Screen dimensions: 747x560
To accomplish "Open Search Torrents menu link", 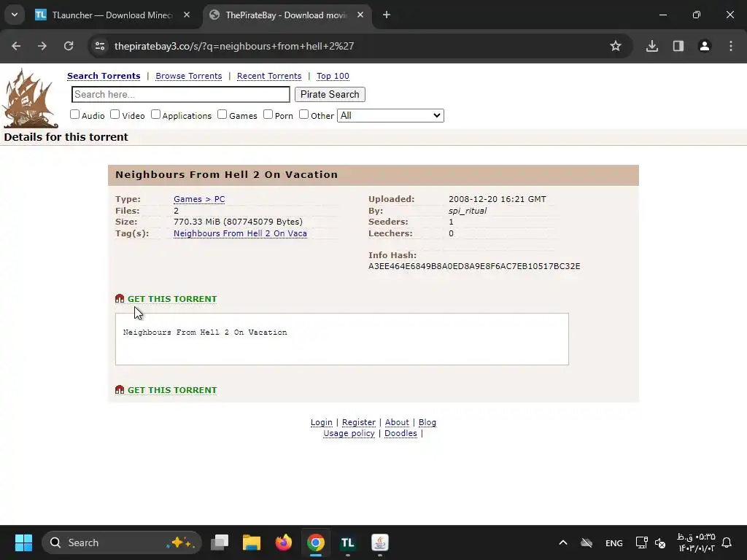I will point(104,76).
